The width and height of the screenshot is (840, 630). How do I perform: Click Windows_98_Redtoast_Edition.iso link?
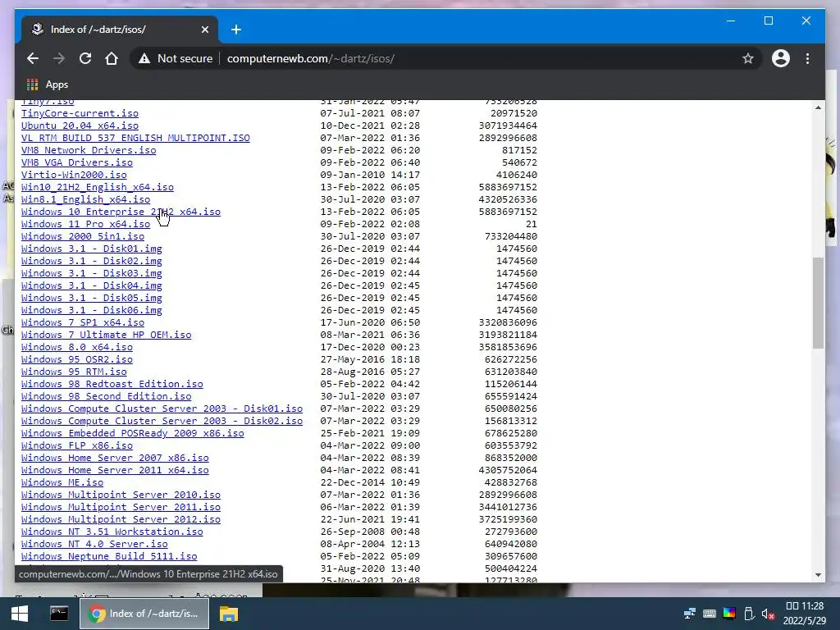click(x=112, y=385)
